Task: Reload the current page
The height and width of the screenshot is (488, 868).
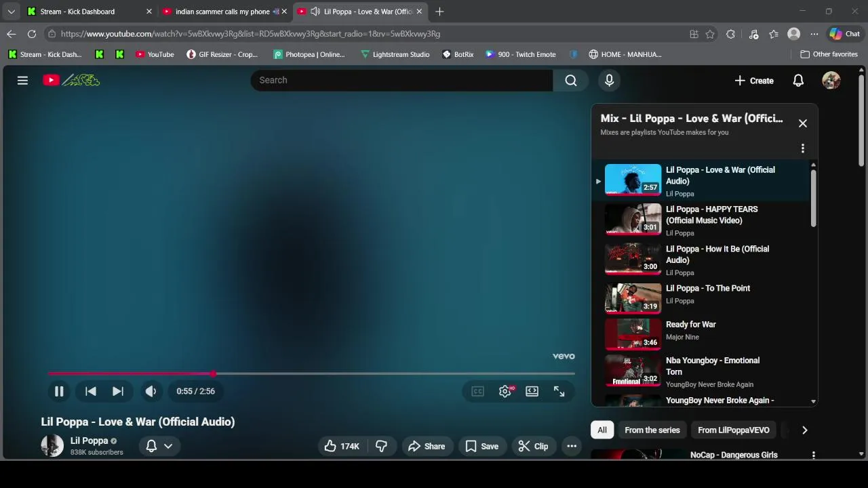Action: (32, 34)
